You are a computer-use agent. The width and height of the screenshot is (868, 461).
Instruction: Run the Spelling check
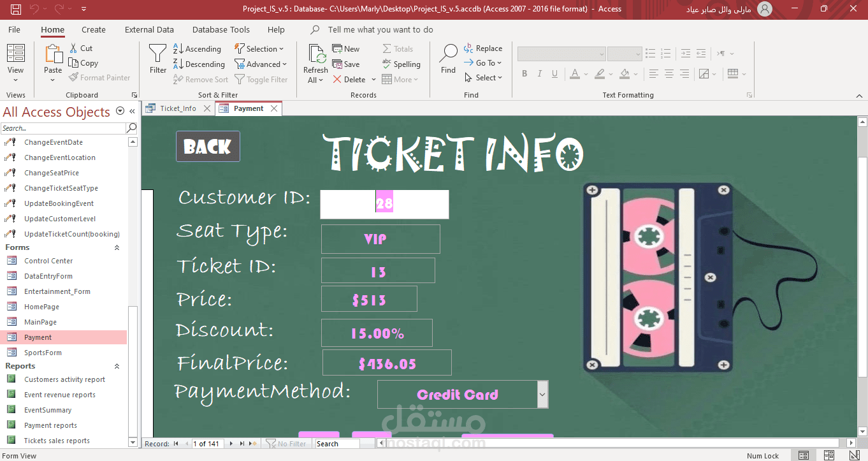coord(401,64)
